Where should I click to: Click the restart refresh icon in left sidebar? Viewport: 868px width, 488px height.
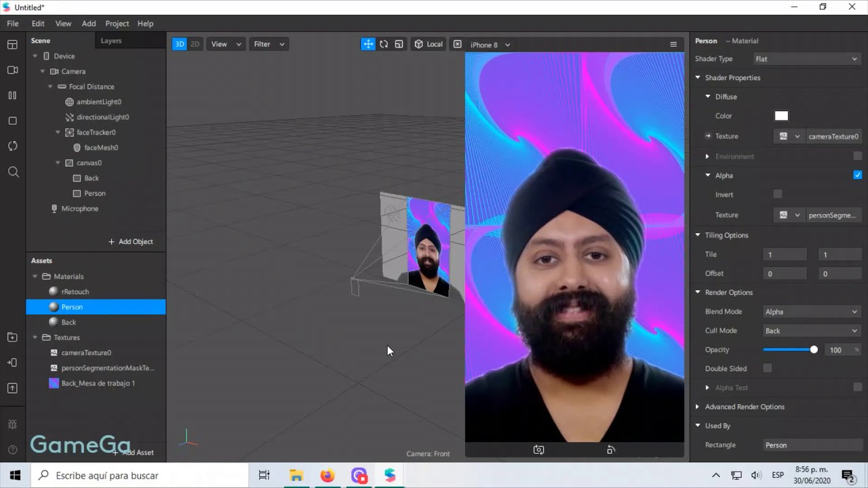[x=12, y=146]
